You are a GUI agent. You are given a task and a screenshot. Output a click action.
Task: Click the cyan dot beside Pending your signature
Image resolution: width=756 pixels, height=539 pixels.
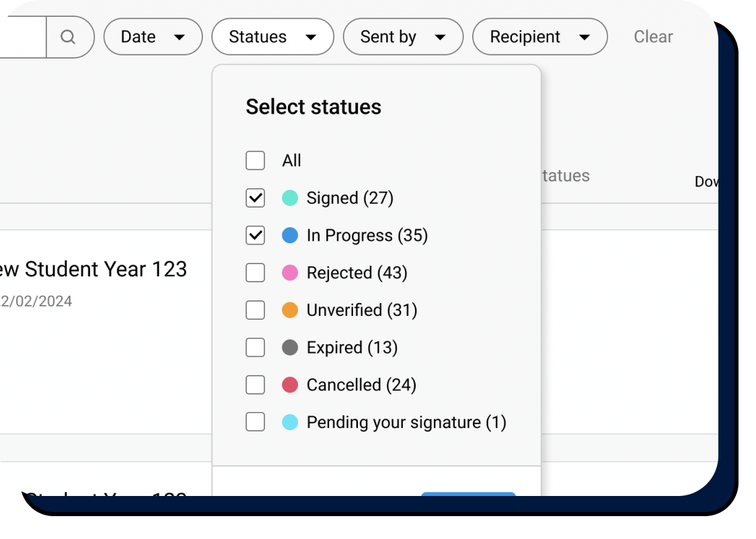(289, 422)
